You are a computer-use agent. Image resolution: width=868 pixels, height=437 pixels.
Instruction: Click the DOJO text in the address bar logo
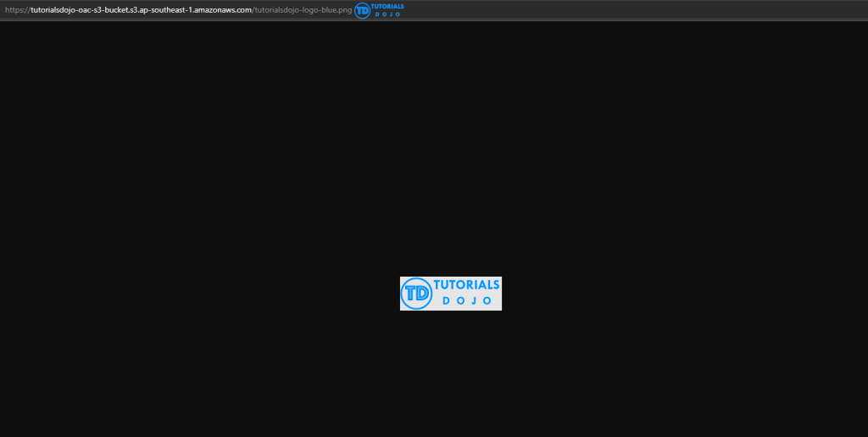388,14
